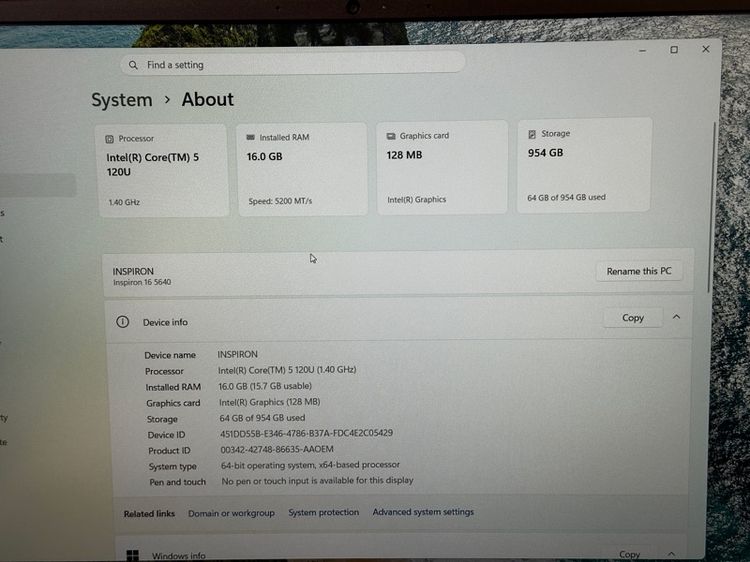Collapse the Device info section
Image resolution: width=750 pixels, height=562 pixels.
(x=676, y=317)
